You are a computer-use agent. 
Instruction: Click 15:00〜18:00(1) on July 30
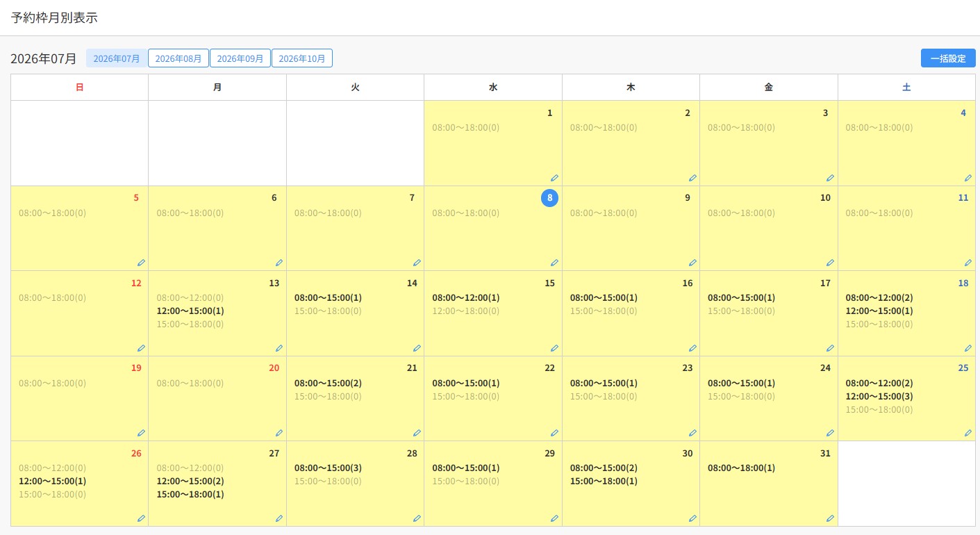604,481
